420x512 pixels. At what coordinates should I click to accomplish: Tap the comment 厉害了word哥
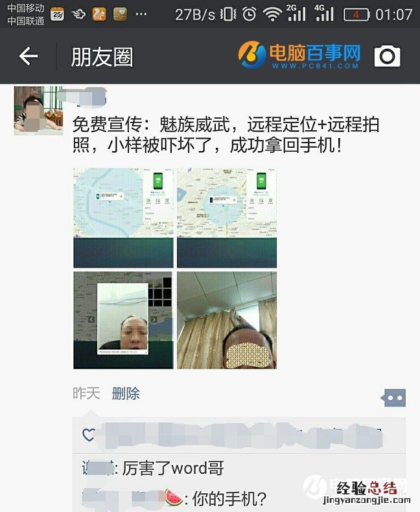[153, 468]
